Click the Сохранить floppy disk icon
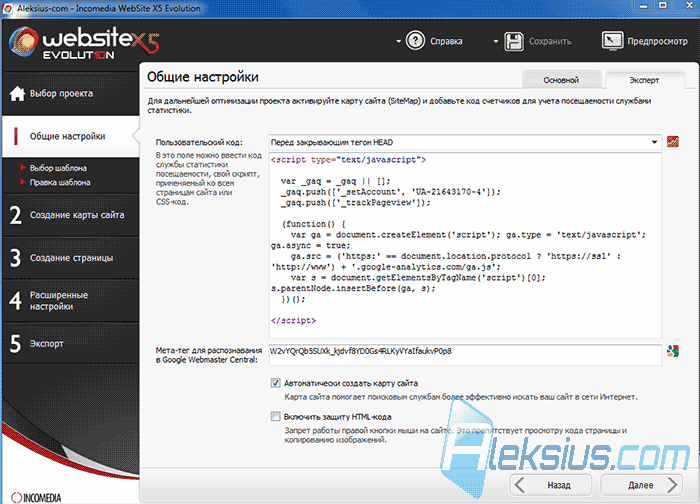This screenshot has height=504, width=700. (x=513, y=41)
